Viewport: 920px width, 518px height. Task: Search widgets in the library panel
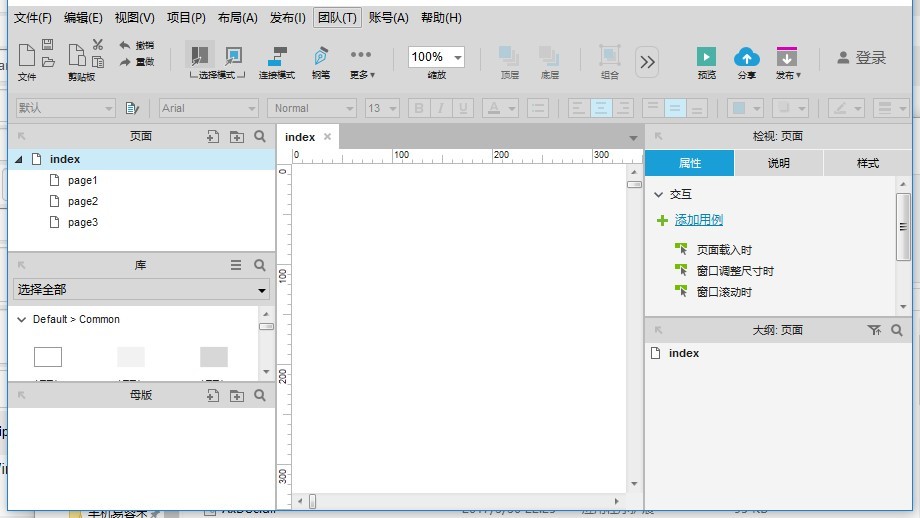[x=260, y=265]
